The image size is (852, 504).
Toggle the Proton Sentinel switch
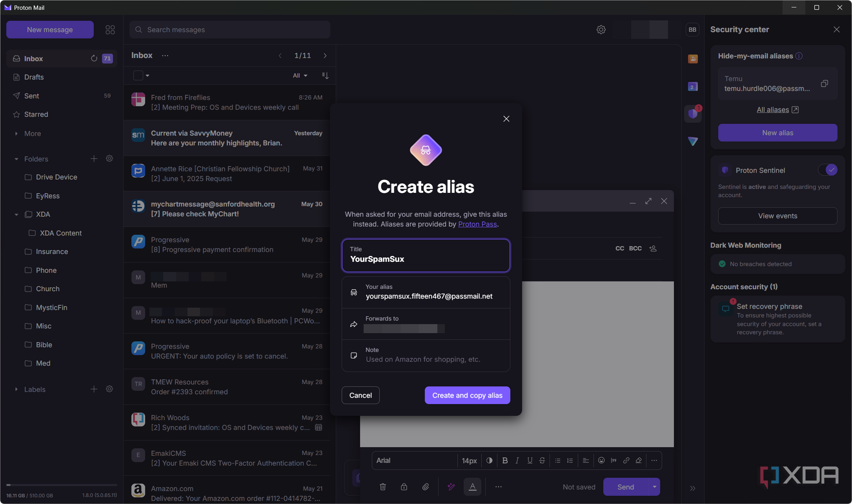(x=827, y=170)
